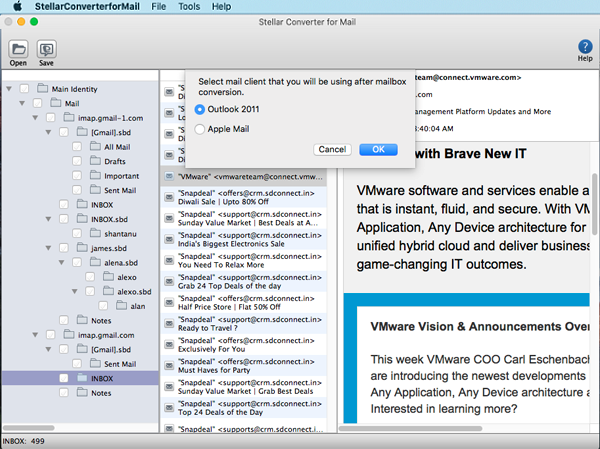This screenshot has height=449, width=600.
Task: Select the Apple Mail radio button
Action: click(199, 129)
